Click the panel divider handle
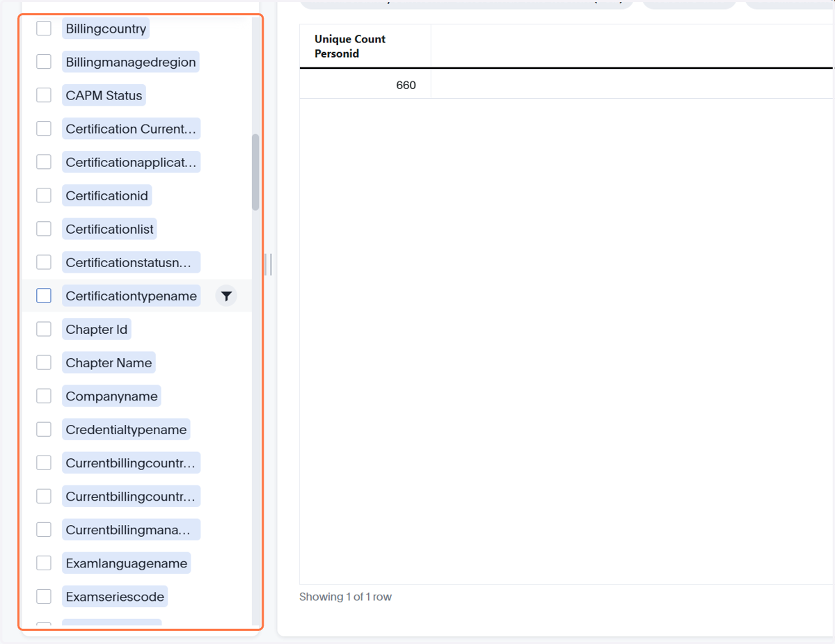Screen dimensions: 835x644 [269, 264]
